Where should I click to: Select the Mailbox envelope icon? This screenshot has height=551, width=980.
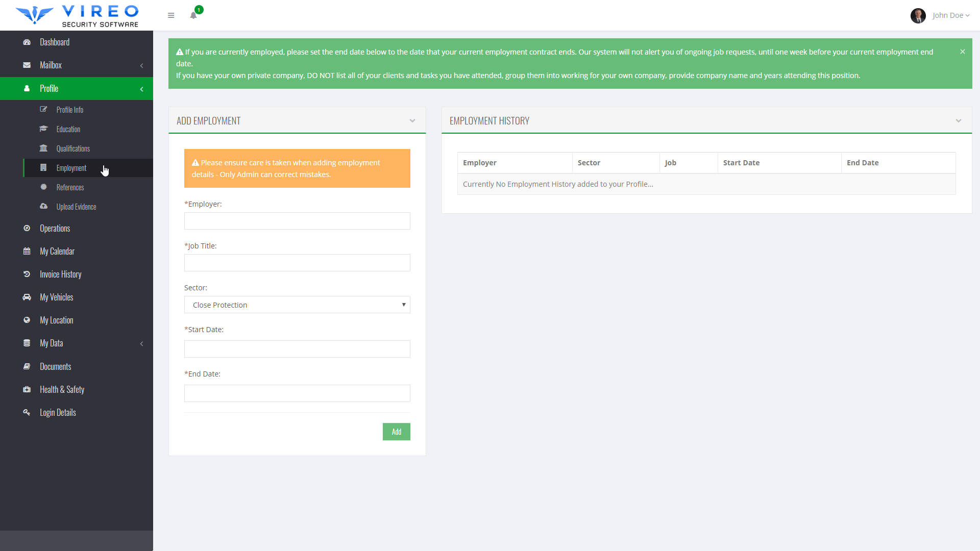point(27,65)
